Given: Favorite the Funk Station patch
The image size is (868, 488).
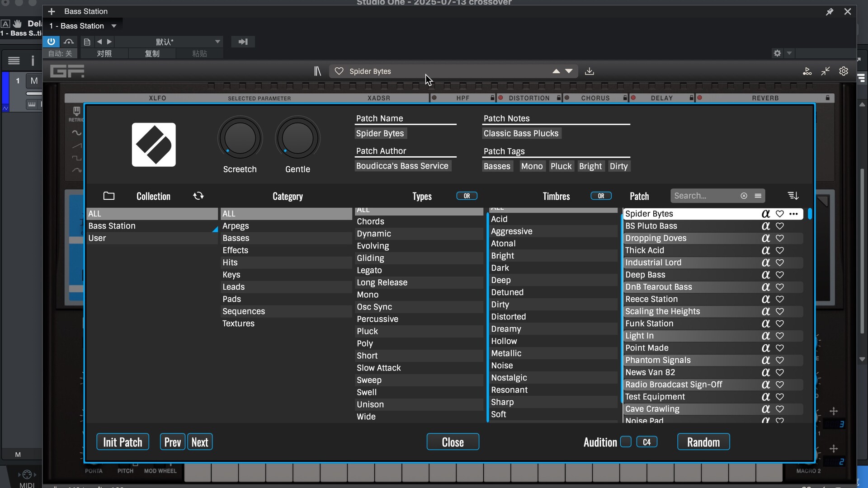Looking at the screenshot, I should (x=780, y=324).
